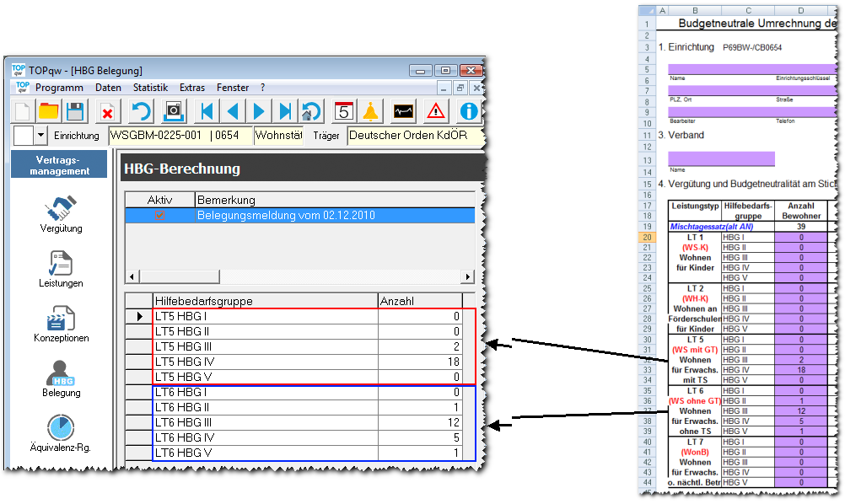This screenshot has height=504, width=845.
Task: Open Konzeptionen in sidebar
Action: point(61,324)
